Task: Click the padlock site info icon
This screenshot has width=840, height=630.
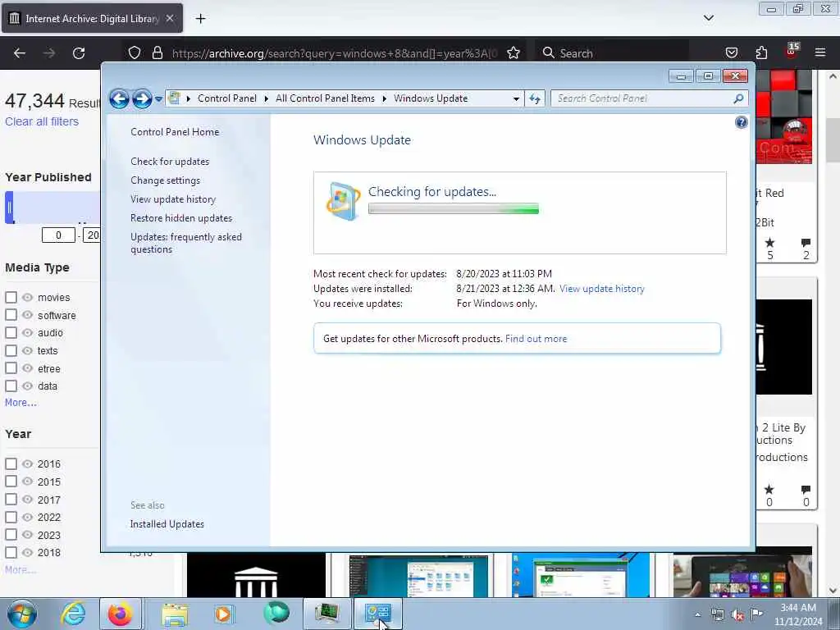Action: (157, 53)
